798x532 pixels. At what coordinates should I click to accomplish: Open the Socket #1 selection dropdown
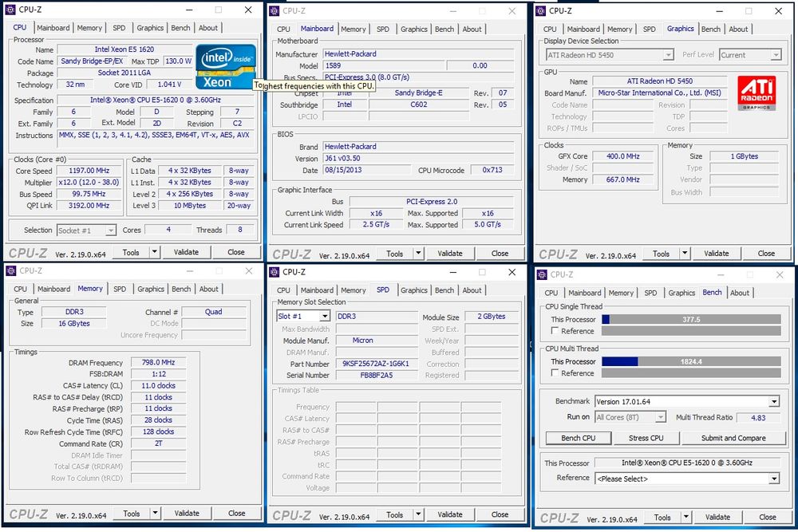(x=110, y=231)
